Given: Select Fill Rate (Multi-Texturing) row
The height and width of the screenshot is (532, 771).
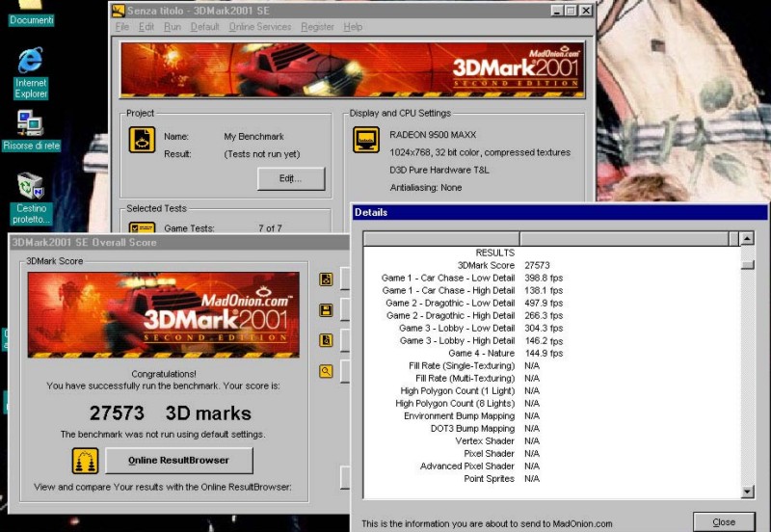Looking at the screenshot, I should point(551,378).
